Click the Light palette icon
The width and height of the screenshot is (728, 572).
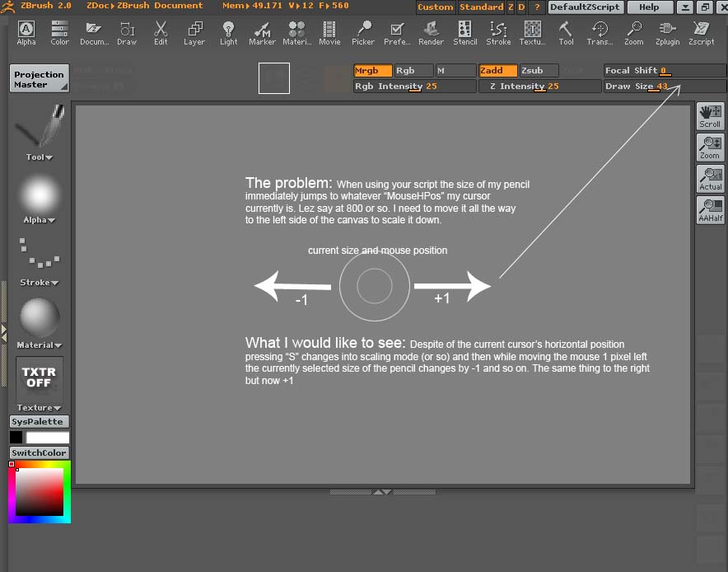point(228,33)
